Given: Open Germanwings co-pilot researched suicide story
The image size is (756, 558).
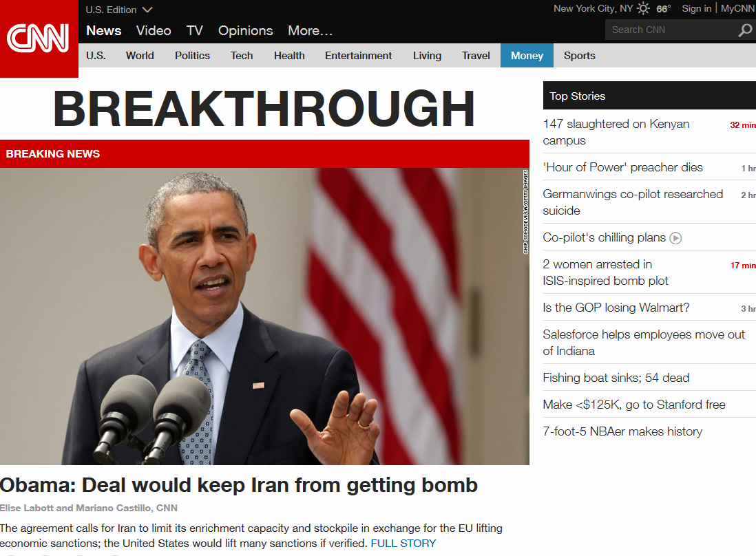Looking at the screenshot, I should (x=633, y=202).
